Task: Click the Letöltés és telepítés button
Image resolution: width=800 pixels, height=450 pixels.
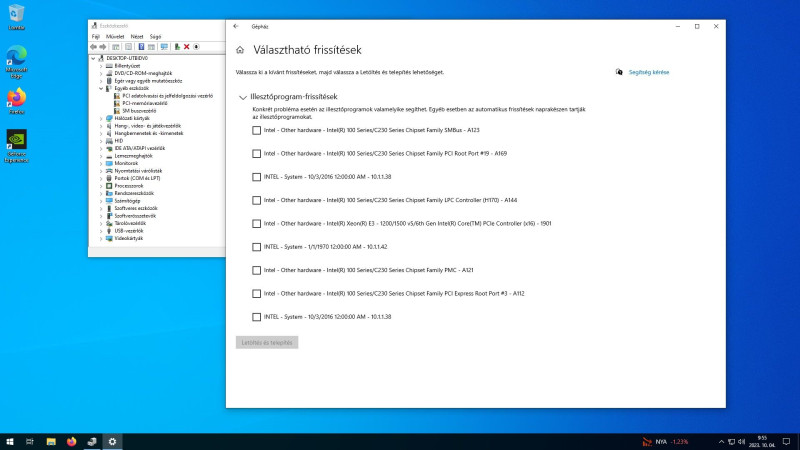Action: [267, 343]
